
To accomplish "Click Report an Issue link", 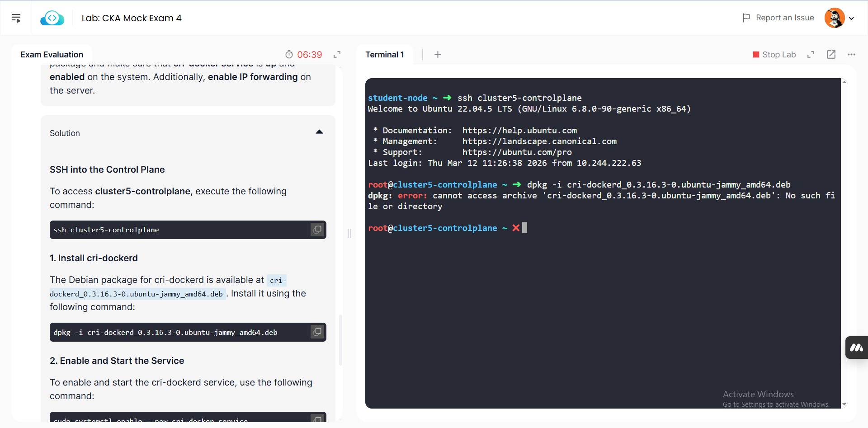I will (778, 18).
